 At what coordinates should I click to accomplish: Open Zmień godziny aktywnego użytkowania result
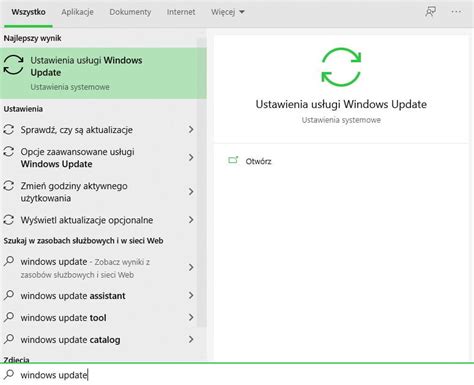tap(98, 192)
